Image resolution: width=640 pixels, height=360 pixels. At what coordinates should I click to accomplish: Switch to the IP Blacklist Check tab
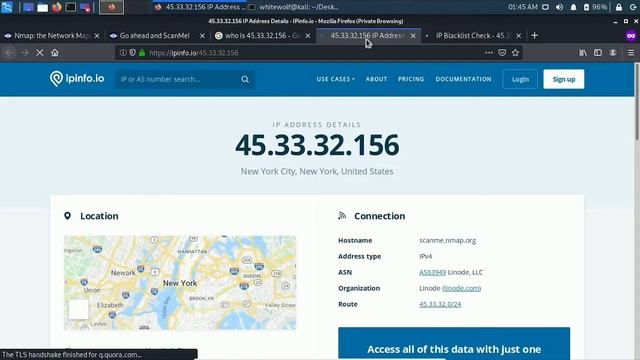[472, 36]
